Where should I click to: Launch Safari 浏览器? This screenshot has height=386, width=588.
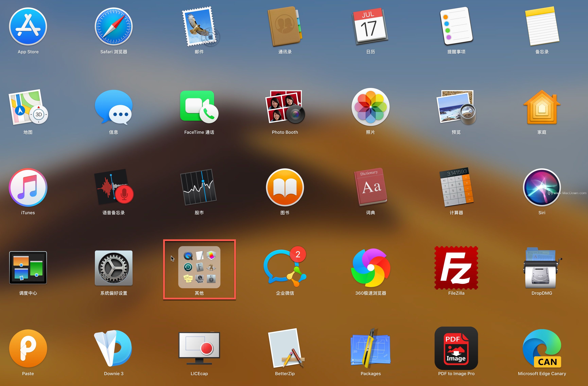pos(114,26)
